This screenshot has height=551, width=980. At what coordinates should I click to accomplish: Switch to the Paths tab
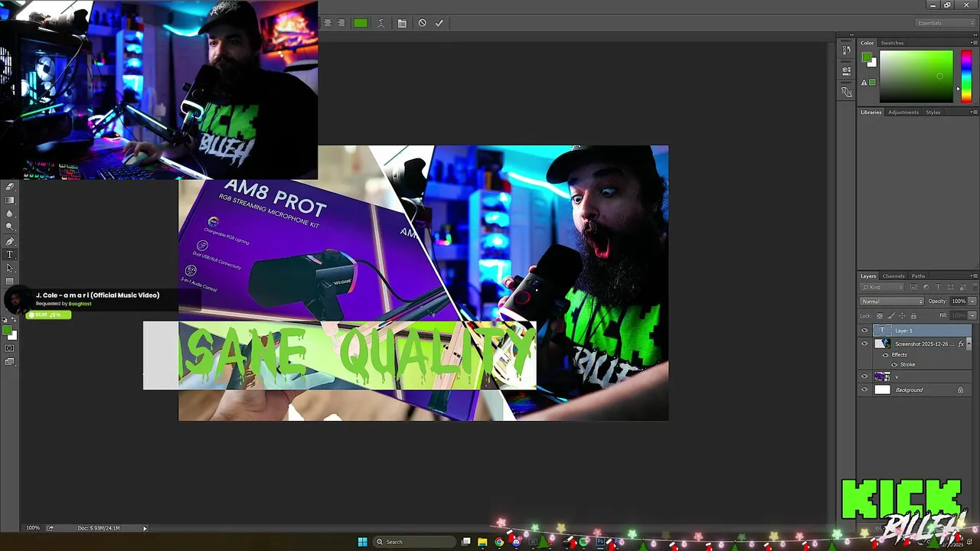coord(918,276)
